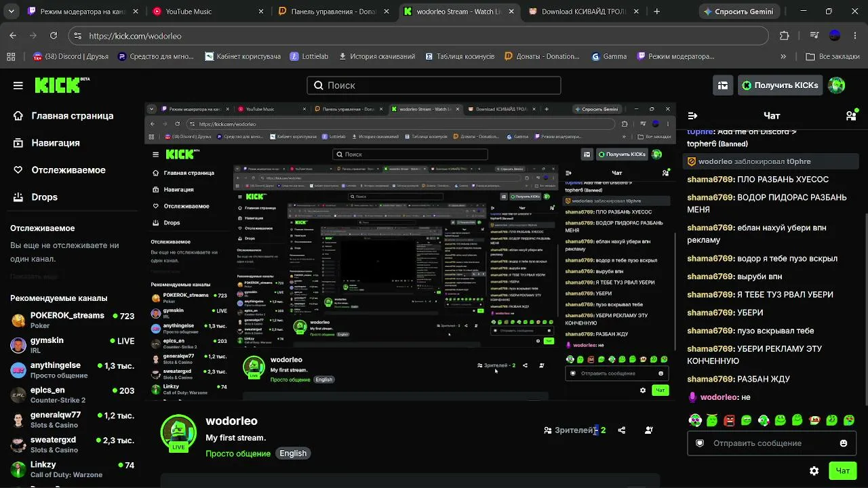Switch to the Download КСИВАЙД ТРОЛЛ tab
The height and width of the screenshot is (488, 868).
(x=584, y=12)
